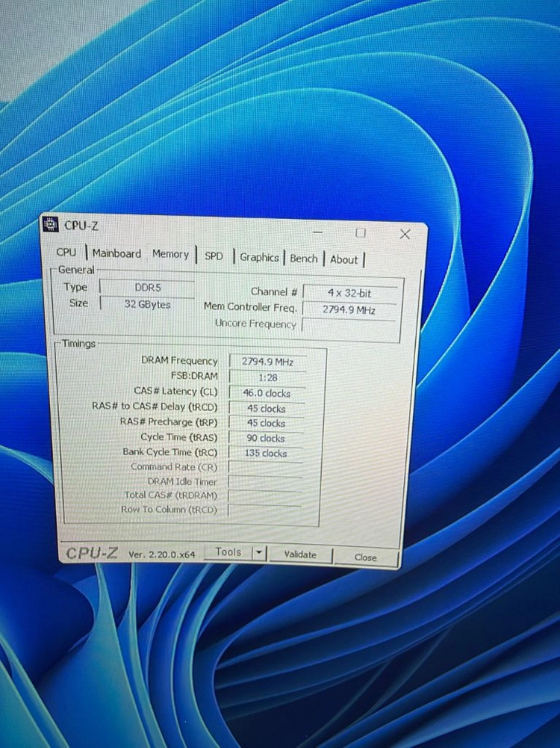Image resolution: width=560 pixels, height=748 pixels.
Task: Click the "CAS# Latency (CL)" label
Action: point(175,391)
